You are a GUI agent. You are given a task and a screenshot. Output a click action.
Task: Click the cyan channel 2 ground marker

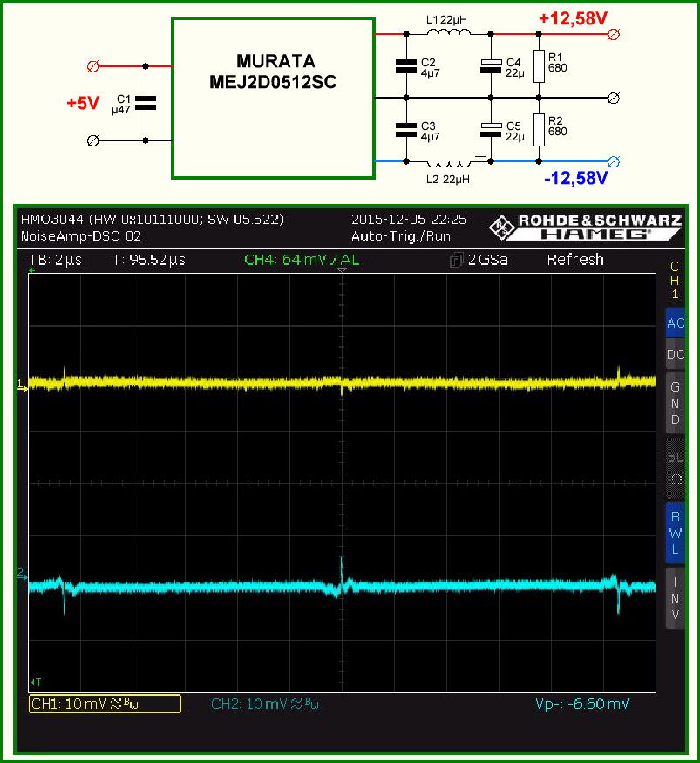click(23, 575)
